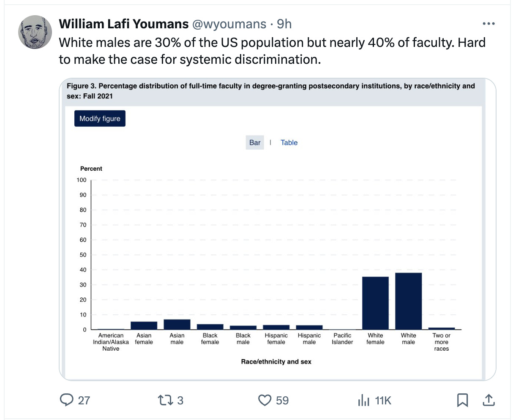View tweet analytics bar chart icon

point(363,400)
